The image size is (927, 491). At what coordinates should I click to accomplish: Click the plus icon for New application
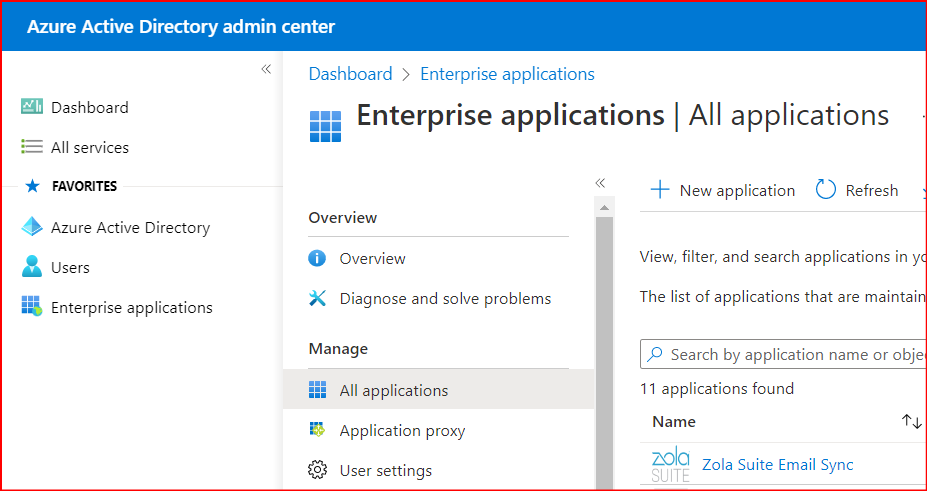pos(660,190)
